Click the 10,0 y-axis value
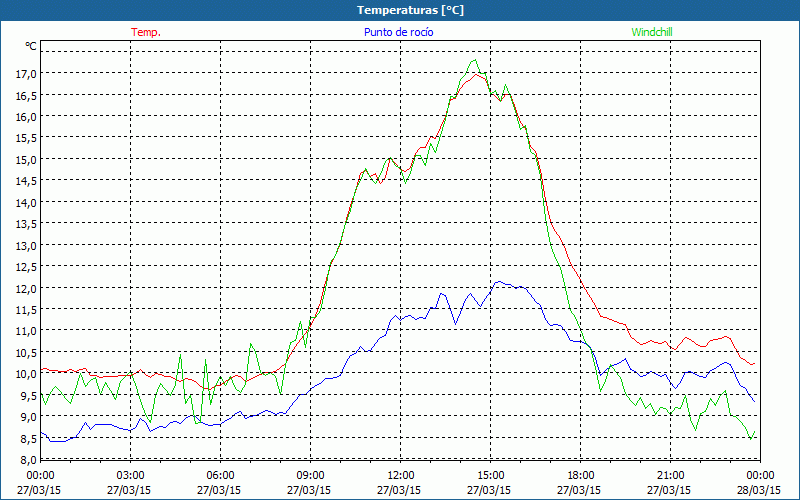The width and height of the screenshot is (800, 500). point(27,373)
